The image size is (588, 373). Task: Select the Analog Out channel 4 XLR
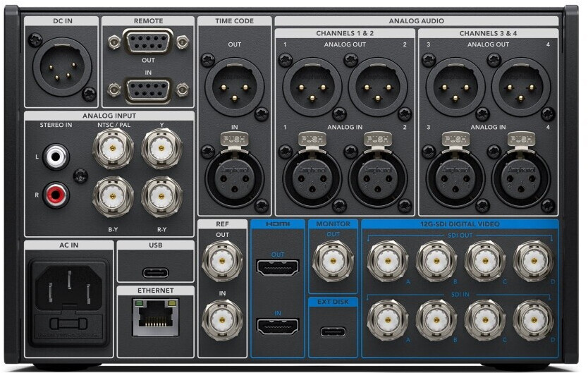[521, 87]
